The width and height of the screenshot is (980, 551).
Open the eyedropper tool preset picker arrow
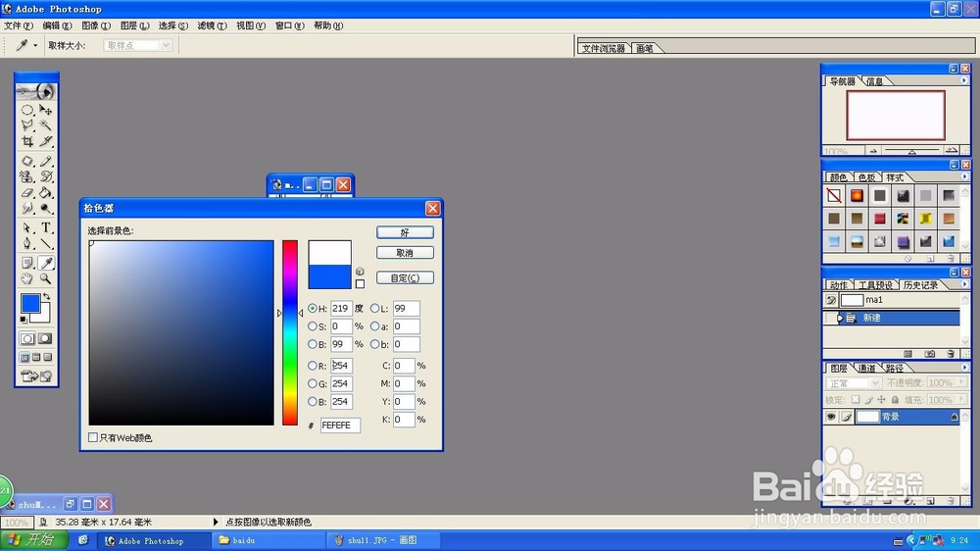(35, 45)
